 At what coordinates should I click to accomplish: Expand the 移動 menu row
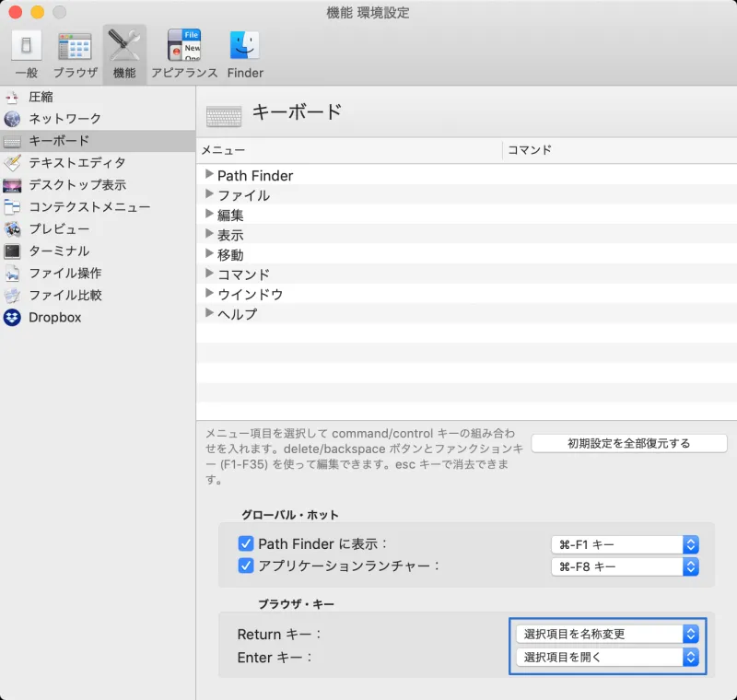point(210,253)
